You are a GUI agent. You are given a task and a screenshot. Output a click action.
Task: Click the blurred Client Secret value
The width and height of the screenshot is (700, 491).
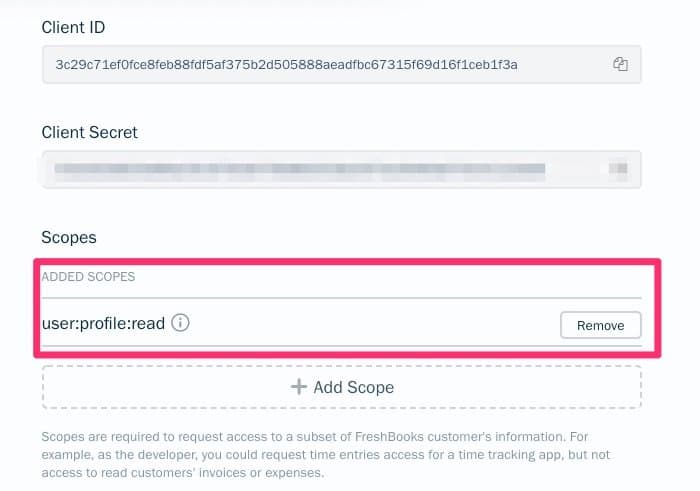(300, 170)
